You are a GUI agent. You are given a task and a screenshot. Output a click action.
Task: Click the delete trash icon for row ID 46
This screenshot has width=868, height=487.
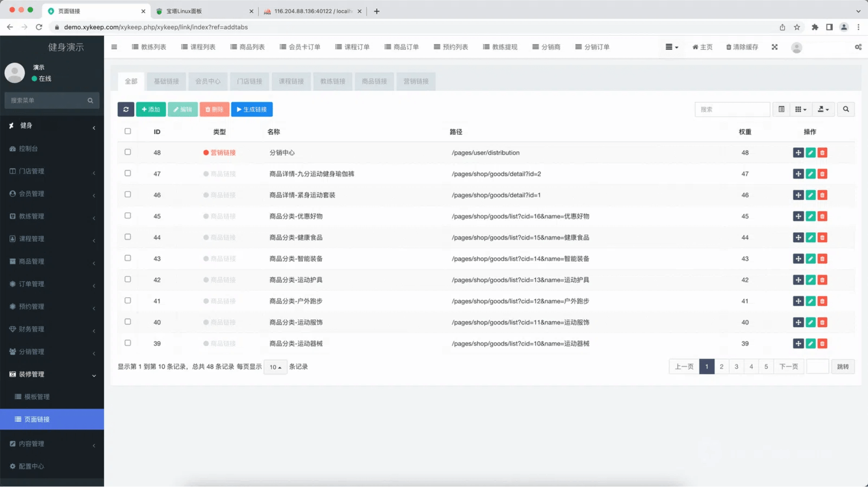822,195
